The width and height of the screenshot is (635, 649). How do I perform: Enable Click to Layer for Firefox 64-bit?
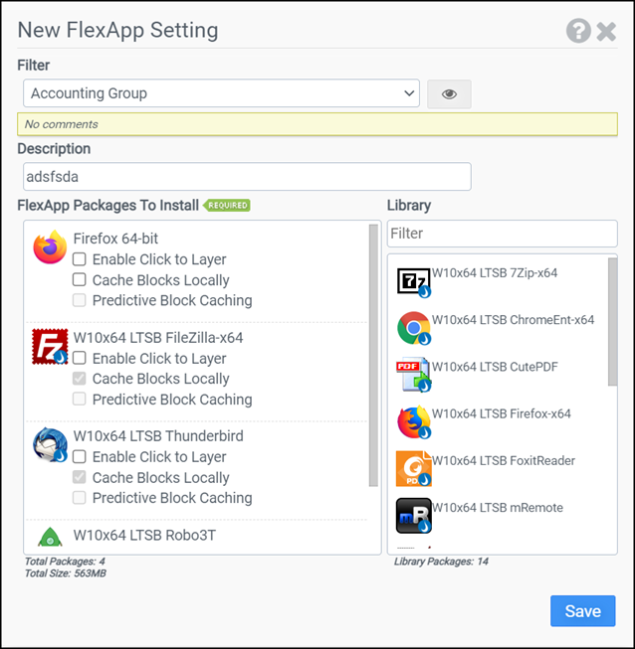[79, 260]
